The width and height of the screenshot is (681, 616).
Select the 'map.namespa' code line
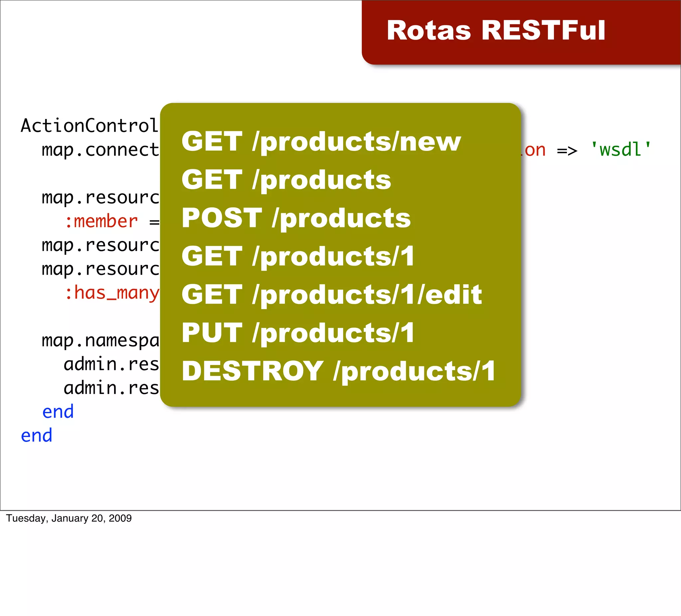[x=100, y=340]
